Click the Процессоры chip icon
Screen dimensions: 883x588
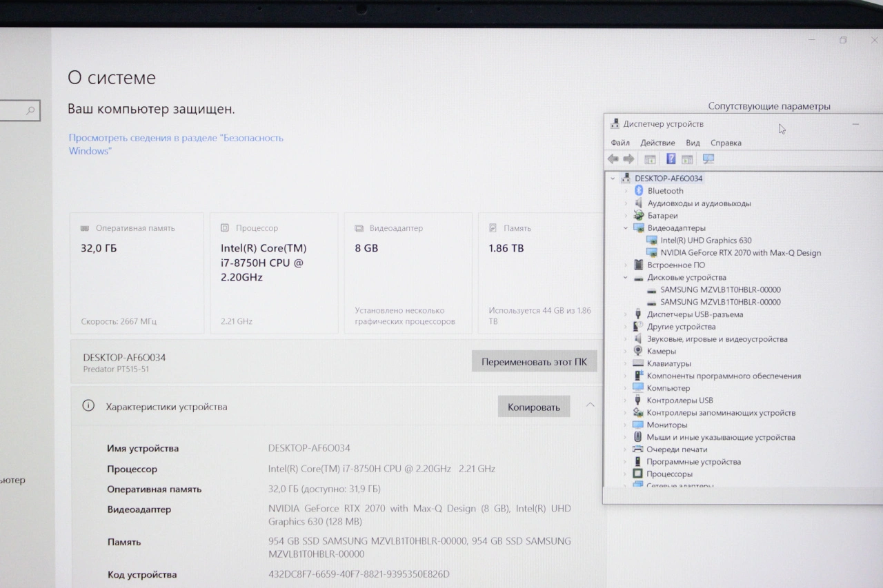[638, 474]
